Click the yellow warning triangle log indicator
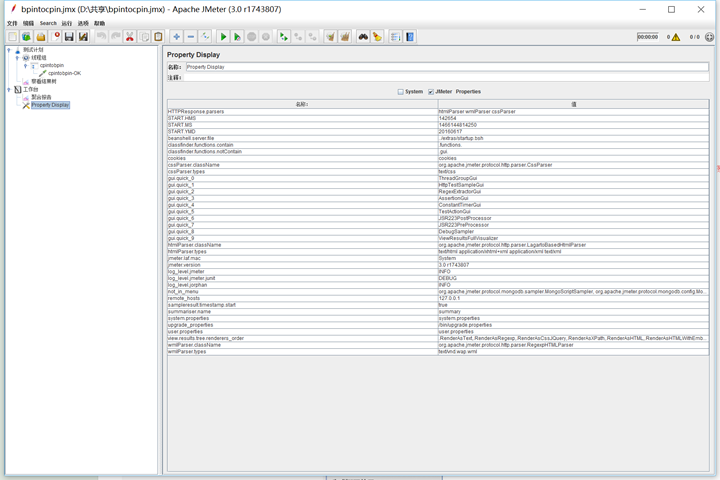Screen dimensions: 720x480 tap(675, 37)
